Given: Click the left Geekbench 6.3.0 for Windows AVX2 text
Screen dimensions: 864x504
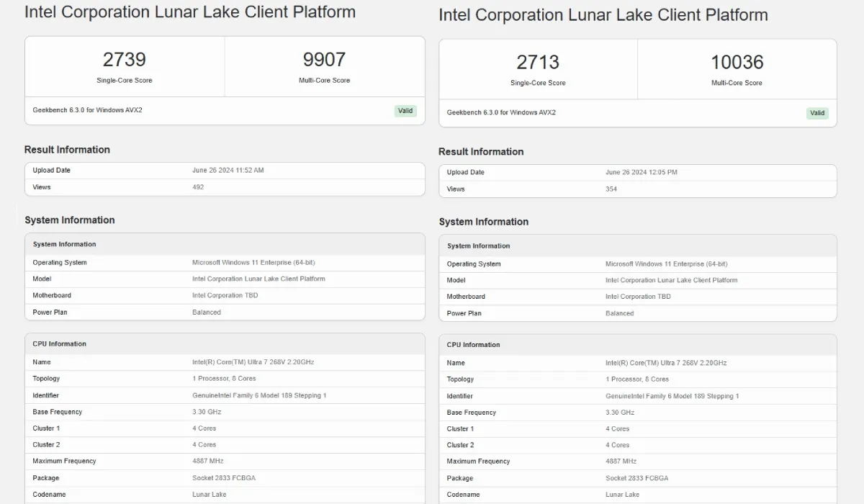Looking at the screenshot, I should [x=87, y=111].
